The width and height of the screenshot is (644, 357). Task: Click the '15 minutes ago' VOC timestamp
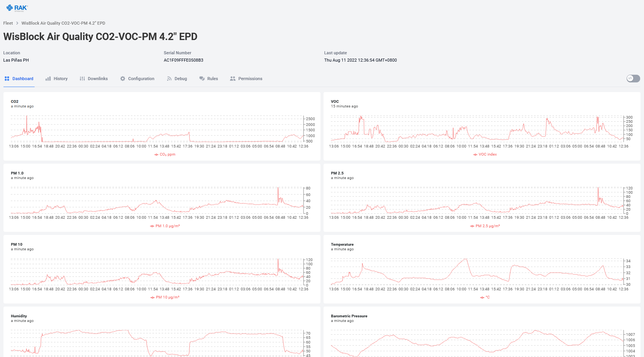click(344, 106)
